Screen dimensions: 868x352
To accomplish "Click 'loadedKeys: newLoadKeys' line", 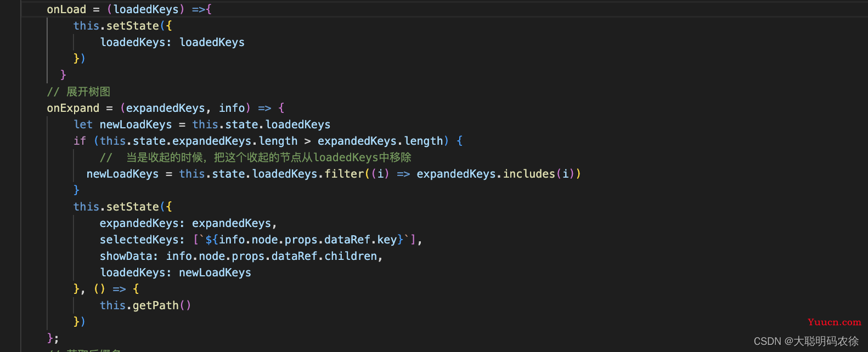I will coord(176,272).
